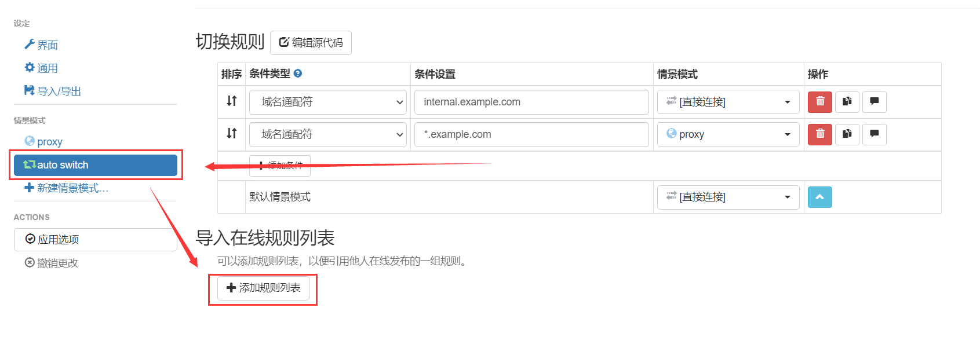
Task: Add a note to the *.example.com rule
Action: pyautogui.click(x=874, y=134)
